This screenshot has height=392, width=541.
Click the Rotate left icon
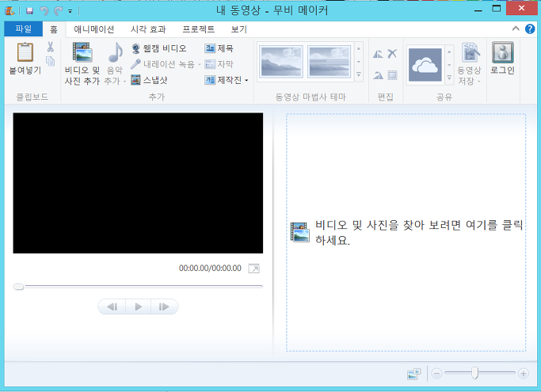[378, 54]
